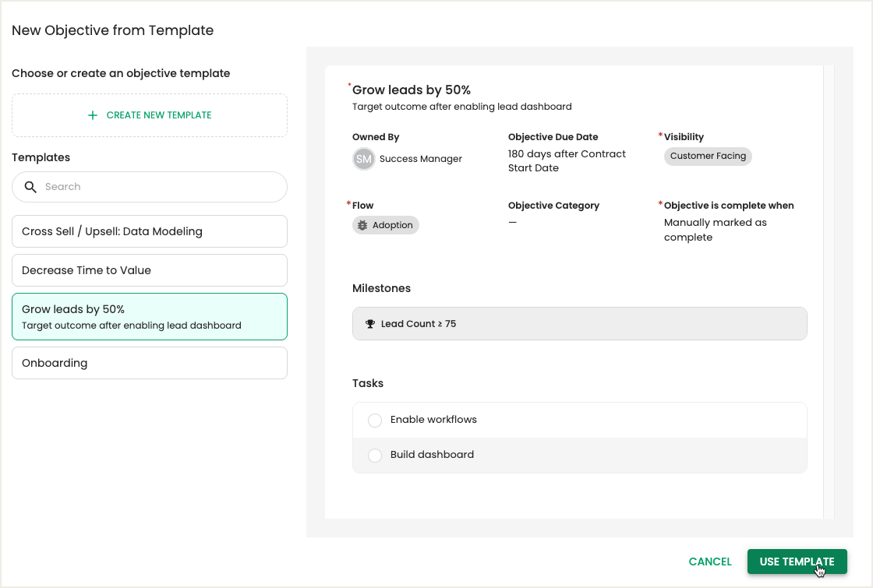Dismiss dialog via CANCEL

click(710, 562)
